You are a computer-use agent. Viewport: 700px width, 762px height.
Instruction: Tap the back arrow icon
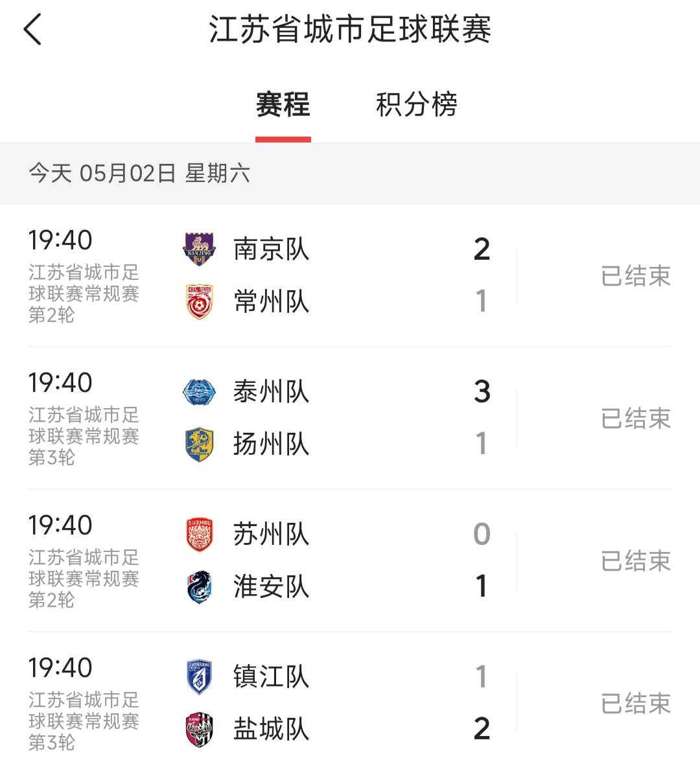coord(32,29)
